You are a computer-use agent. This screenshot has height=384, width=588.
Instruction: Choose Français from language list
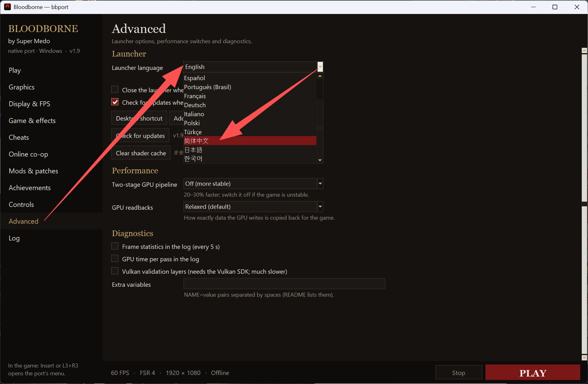(x=250, y=96)
